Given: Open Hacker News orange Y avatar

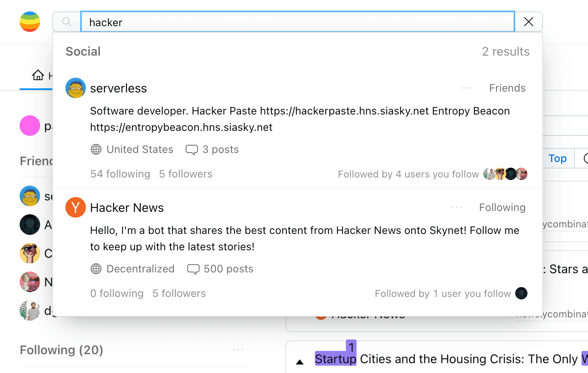Looking at the screenshot, I should pyautogui.click(x=76, y=207).
